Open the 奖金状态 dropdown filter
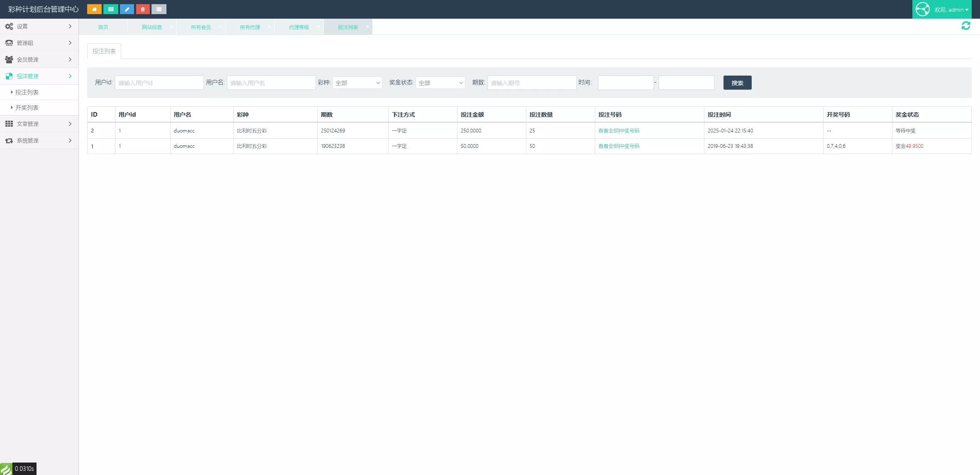This screenshot has height=475, width=980. pyautogui.click(x=440, y=83)
